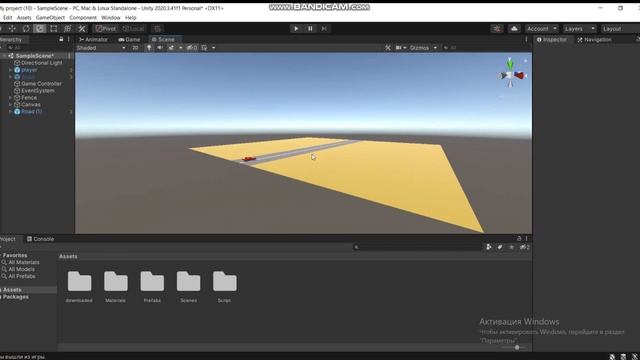This screenshot has height=360, width=640.
Task: Open the Layers dropdown
Action: (580, 29)
